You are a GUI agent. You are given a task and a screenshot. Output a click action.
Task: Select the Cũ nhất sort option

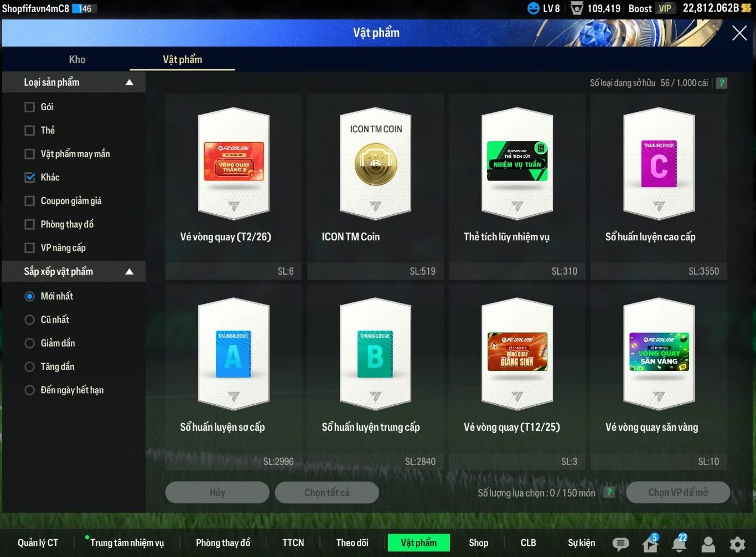coord(30,319)
